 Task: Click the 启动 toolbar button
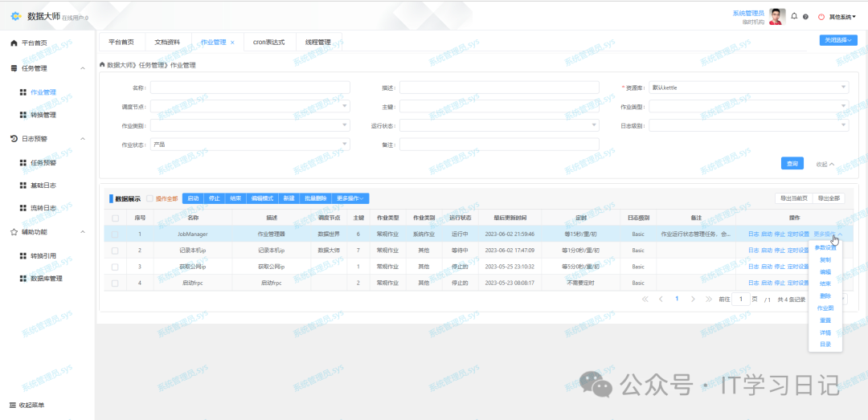click(193, 198)
